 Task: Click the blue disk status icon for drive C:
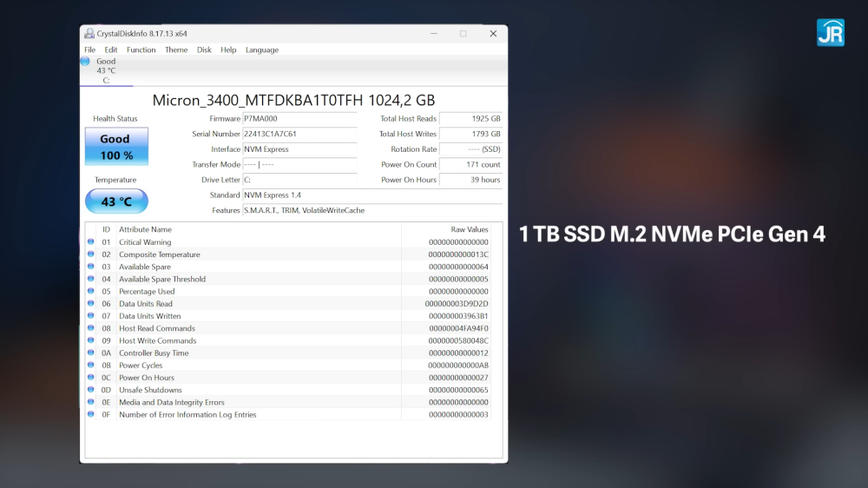pyautogui.click(x=85, y=62)
